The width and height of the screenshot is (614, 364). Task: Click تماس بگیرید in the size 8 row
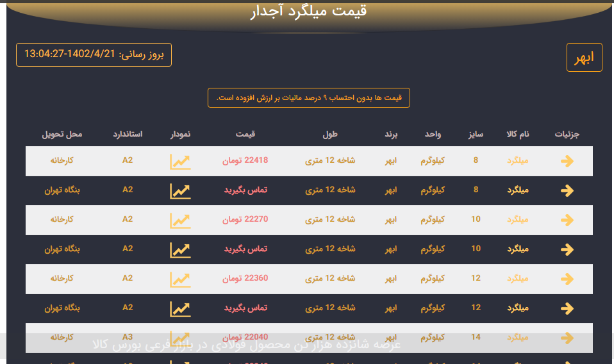tap(245, 190)
